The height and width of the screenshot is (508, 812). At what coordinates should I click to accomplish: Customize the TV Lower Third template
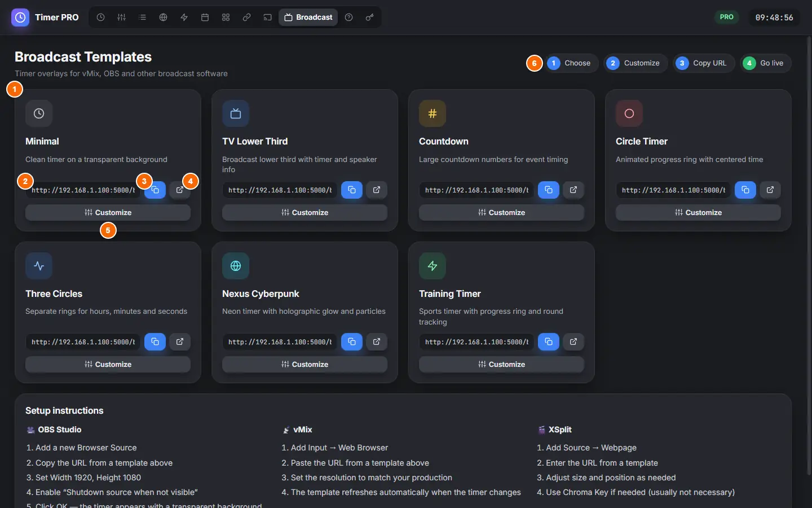tap(304, 213)
